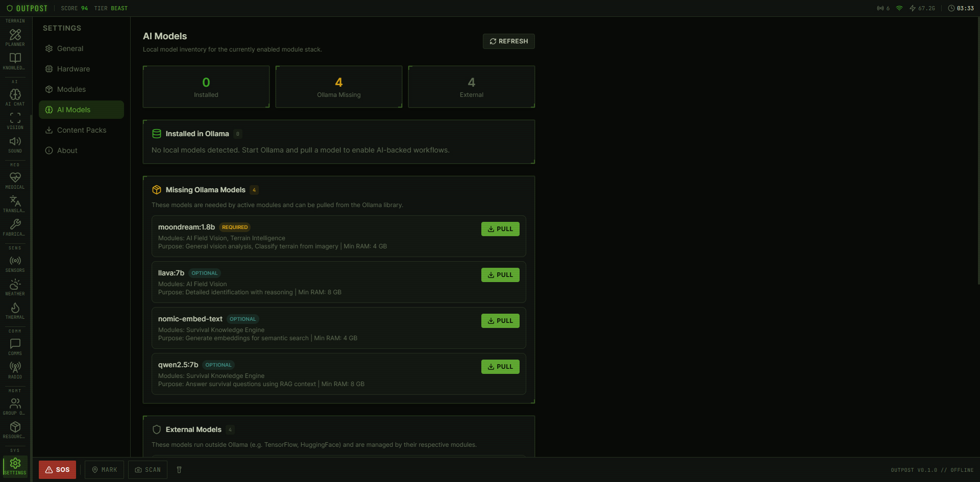
Task: Open the Medical heart icon
Action: [x=15, y=180]
